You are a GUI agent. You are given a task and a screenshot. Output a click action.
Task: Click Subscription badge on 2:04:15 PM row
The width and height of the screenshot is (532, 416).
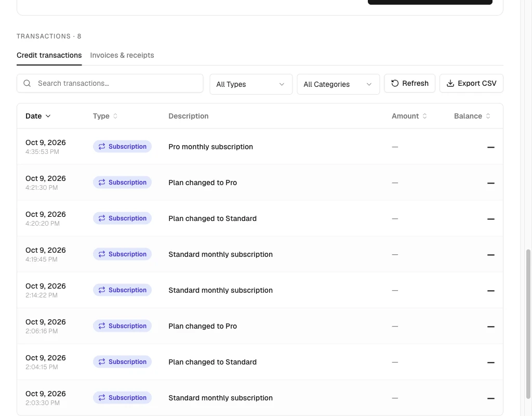[x=122, y=362]
